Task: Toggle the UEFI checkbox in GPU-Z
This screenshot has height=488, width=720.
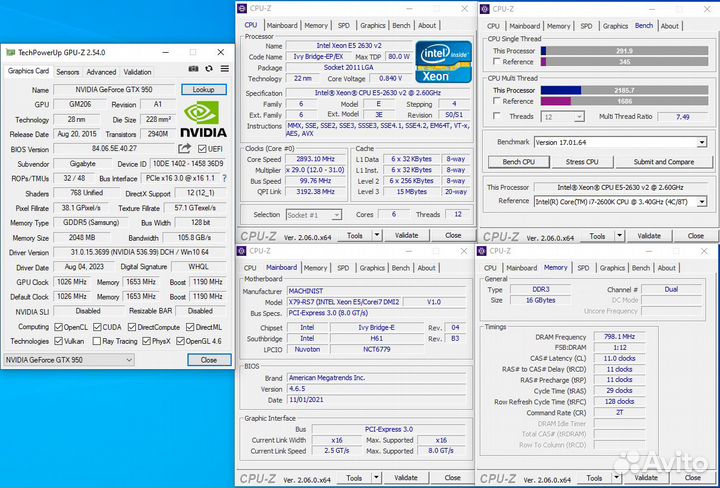Action: pos(202,149)
